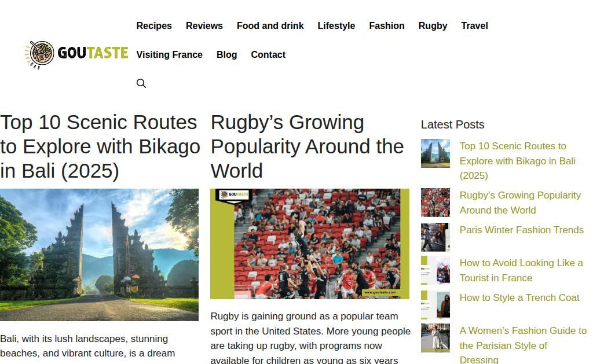
Task: Go to homepage via Goutaste logo
Action: click(76, 55)
